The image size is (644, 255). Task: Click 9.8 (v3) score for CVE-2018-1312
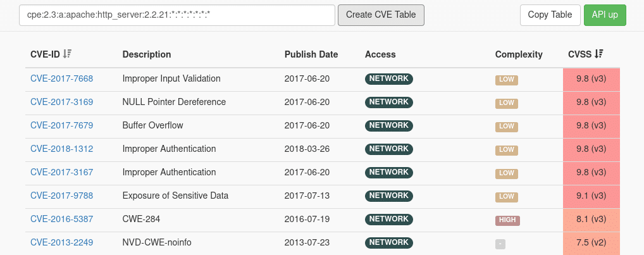(591, 150)
